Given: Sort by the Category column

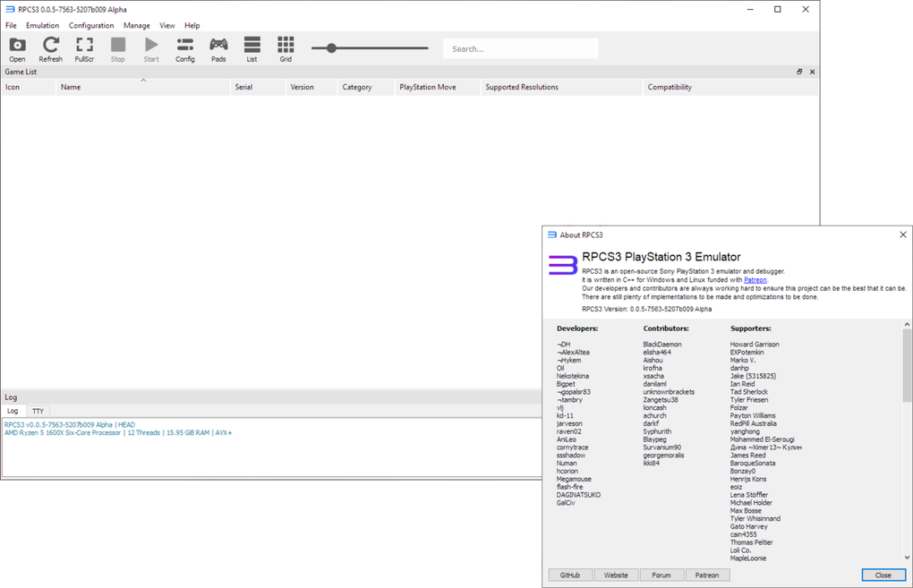Looking at the screenshot, I should pos(366,87).
